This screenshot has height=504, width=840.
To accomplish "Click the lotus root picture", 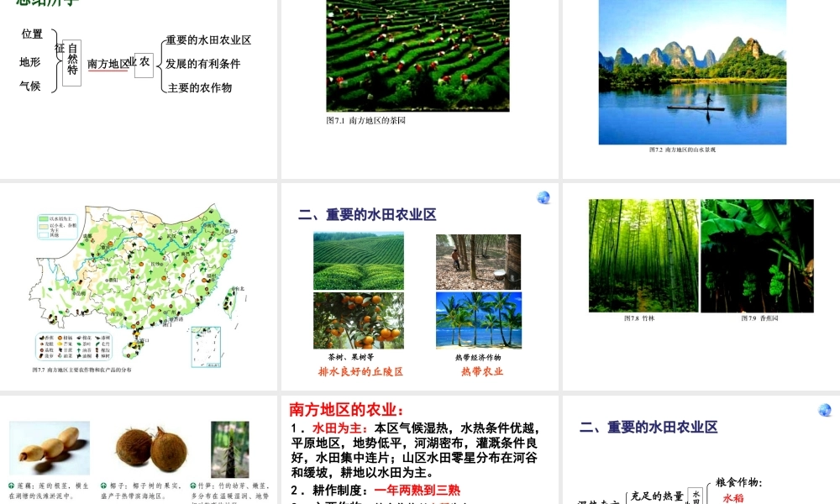I will (50, 449).
